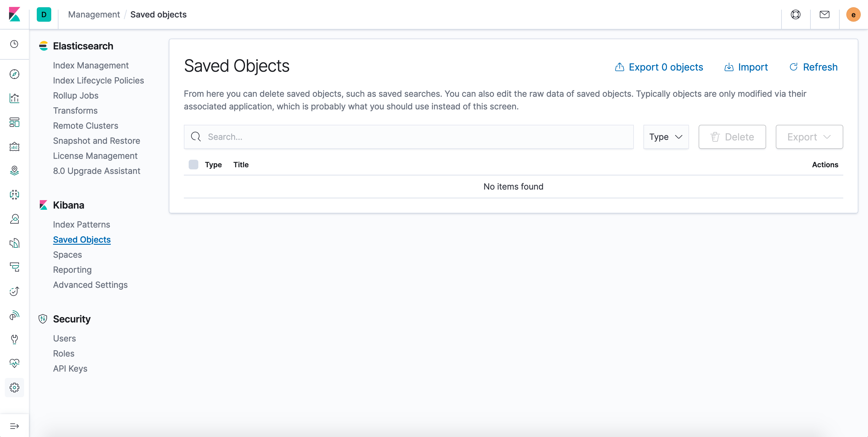Open the Dashboard app icon

click(x=14, y=123)
